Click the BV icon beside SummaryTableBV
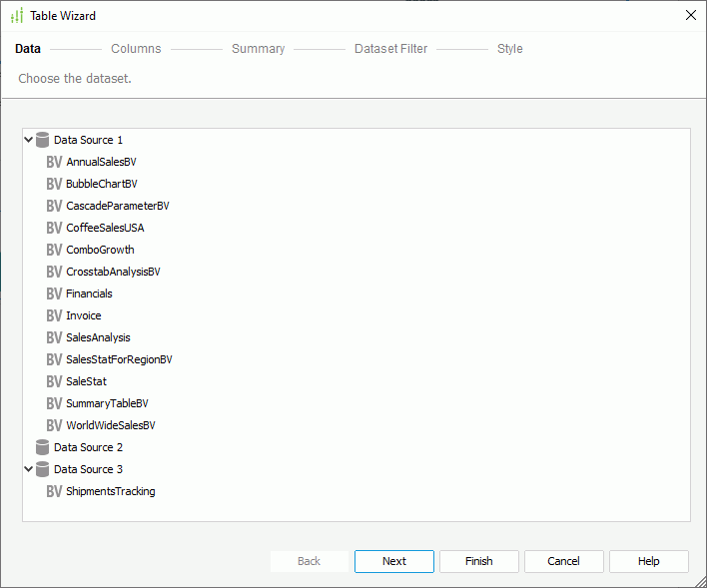Viewport: 707px width, 588px height. tap(54, 403)
